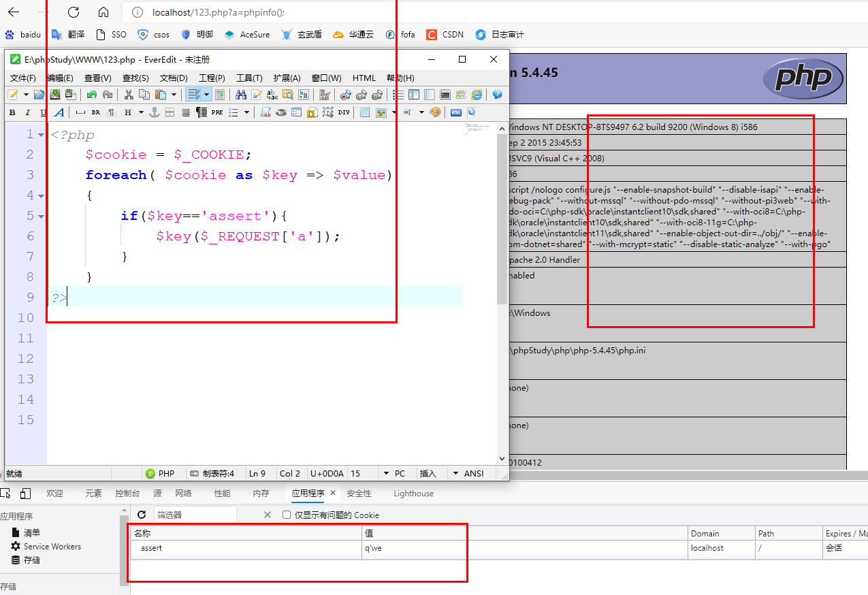Viewport: 868px width, 595px height.
Task: Open ANSI encoding dropdown in status bar
Action: coord(455,473)
